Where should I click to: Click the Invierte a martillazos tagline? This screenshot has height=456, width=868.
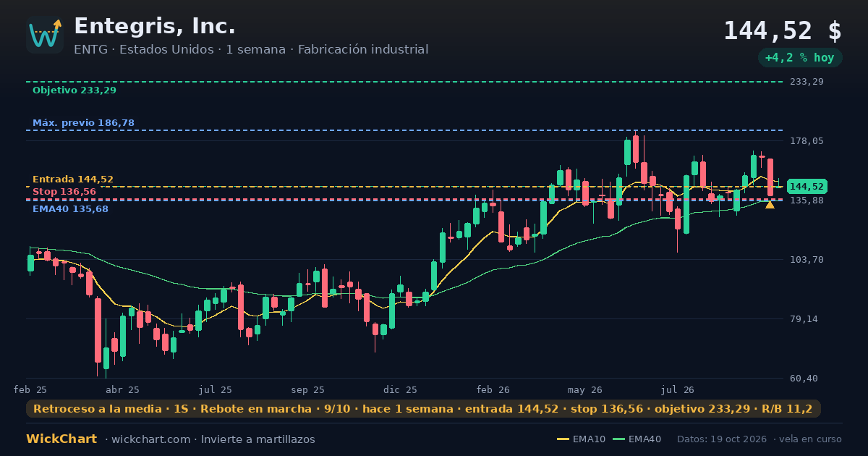258,439
